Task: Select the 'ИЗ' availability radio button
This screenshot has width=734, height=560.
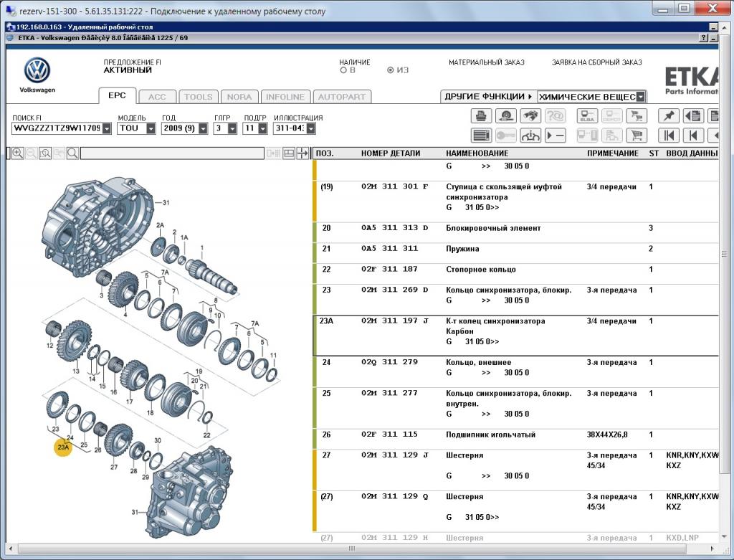Action: [x=390, y=70]
